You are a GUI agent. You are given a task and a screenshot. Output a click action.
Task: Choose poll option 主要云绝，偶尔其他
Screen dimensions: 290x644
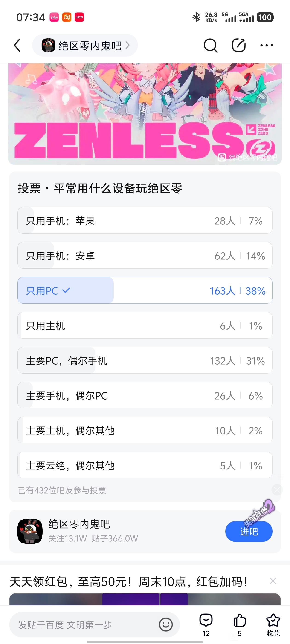pyautogui.click(x=145, y=465)
